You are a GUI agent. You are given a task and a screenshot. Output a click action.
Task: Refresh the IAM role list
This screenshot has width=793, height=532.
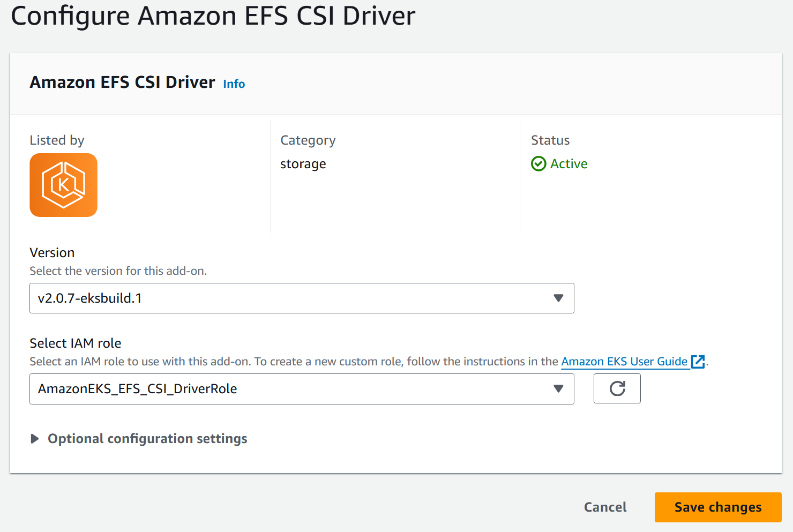pos(617,388)
